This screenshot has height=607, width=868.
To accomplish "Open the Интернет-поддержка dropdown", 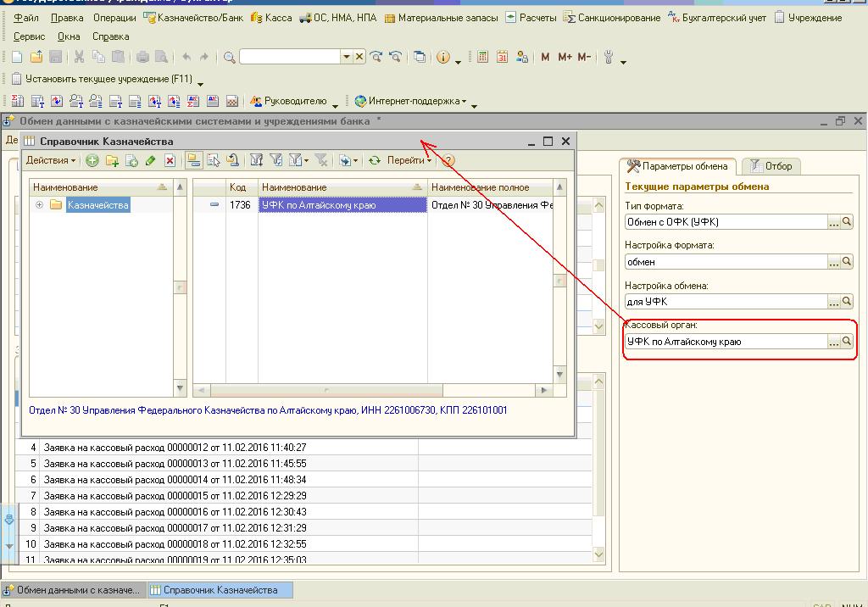I will [x=411, y=101].
